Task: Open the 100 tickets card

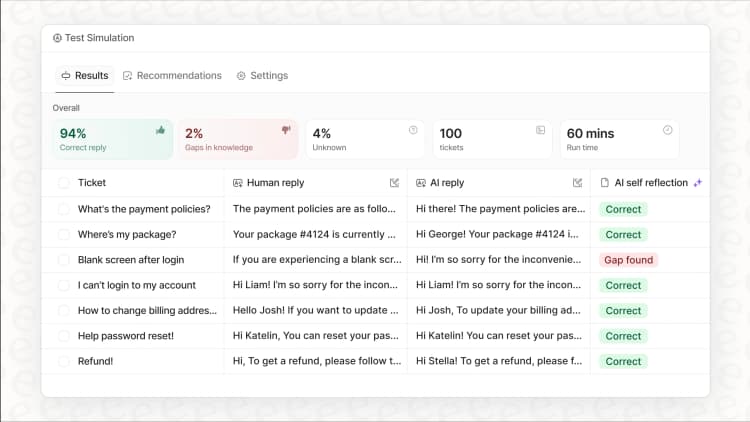Action: click(x=492, y=139)
